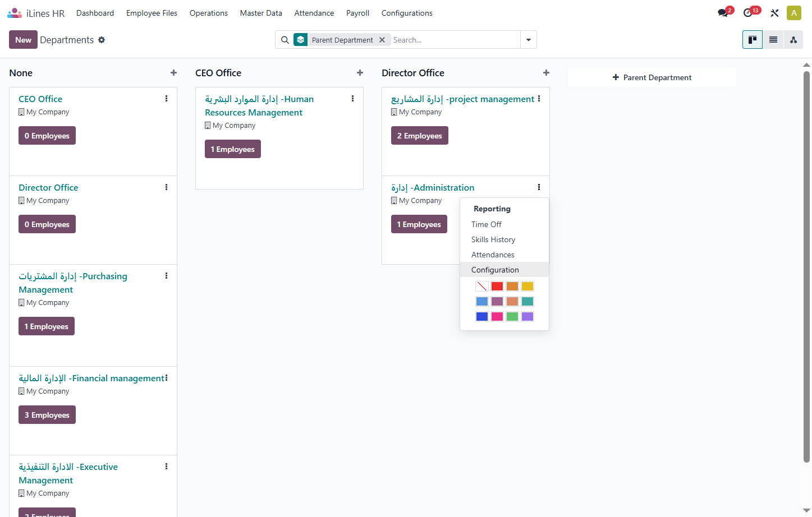Click 3 Employees on Financial management
This screenshot has width=812, height=517.
click(47, 415)
